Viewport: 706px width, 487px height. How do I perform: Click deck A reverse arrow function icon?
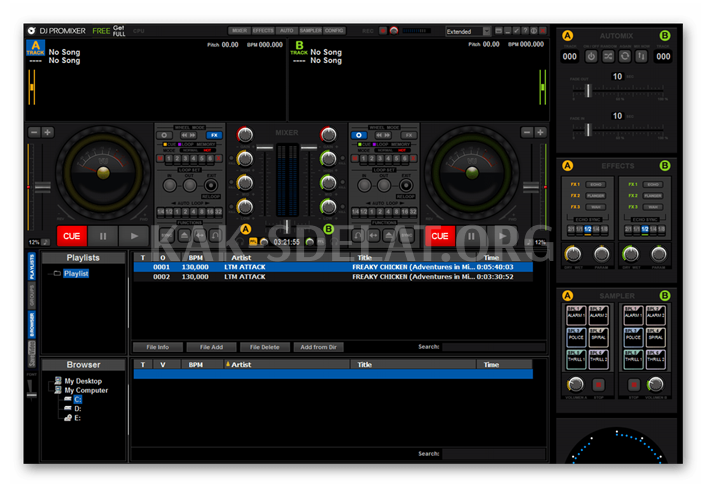tap(200, 235)
